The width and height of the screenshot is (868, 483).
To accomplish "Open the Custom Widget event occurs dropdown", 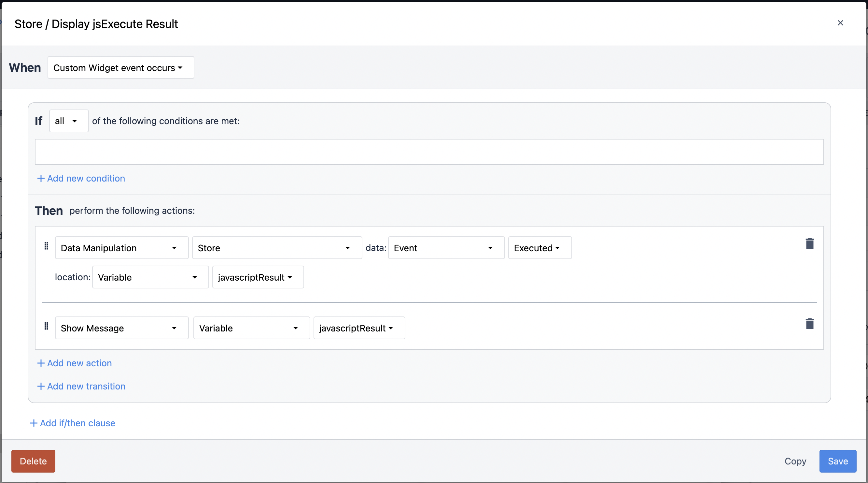I will click(121, 67).
